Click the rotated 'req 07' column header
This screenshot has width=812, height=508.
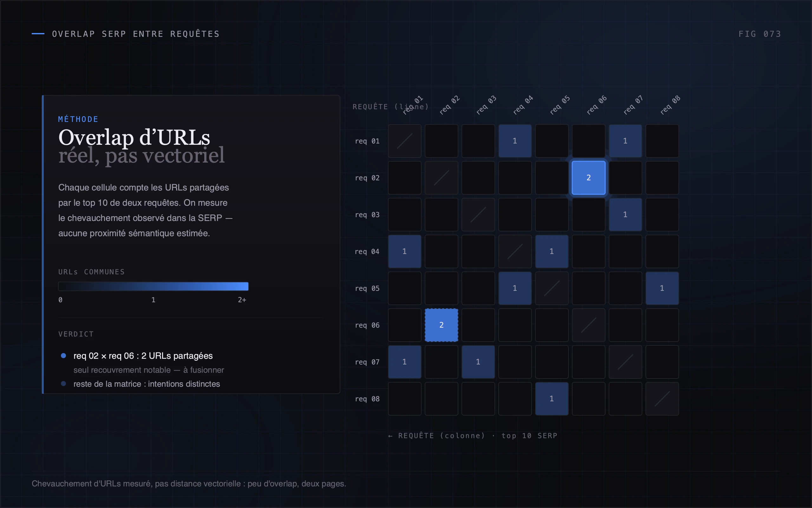point(633,105)
